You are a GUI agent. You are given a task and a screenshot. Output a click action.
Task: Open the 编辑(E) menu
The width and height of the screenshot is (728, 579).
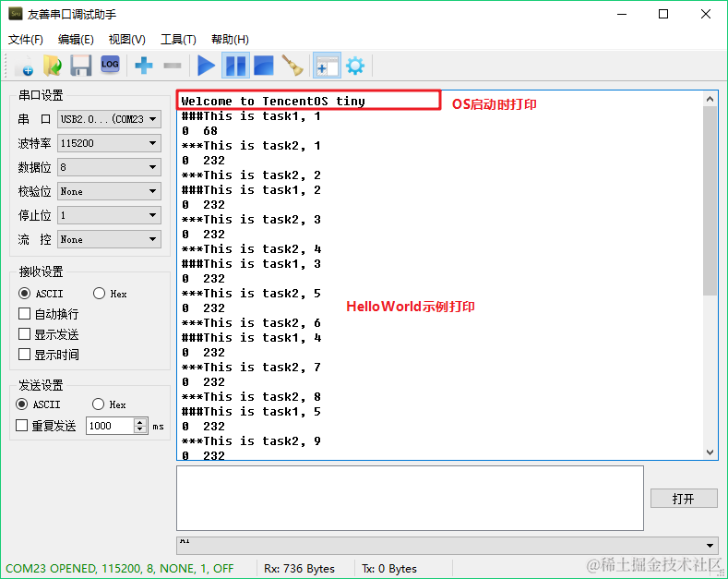tap(76, 40)
